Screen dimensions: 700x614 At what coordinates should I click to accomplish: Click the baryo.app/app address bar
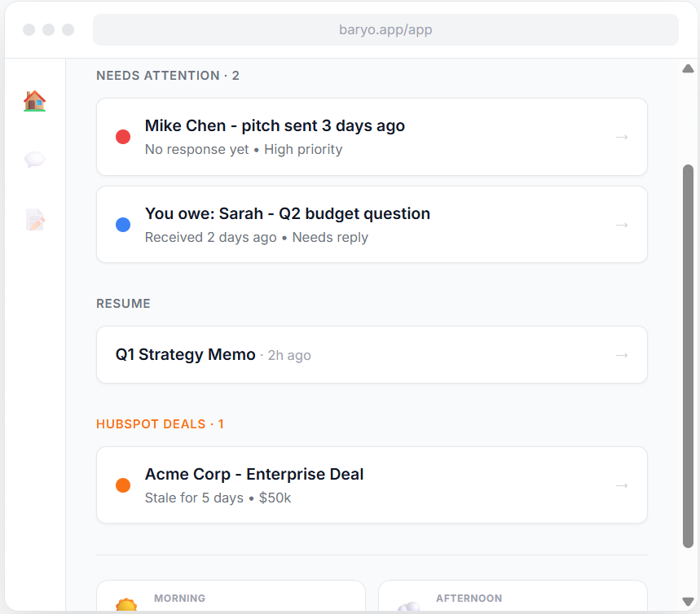(385, 29)
